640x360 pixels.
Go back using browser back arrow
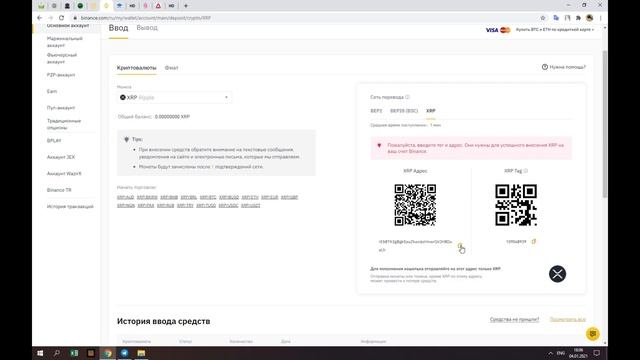(39, 18)
